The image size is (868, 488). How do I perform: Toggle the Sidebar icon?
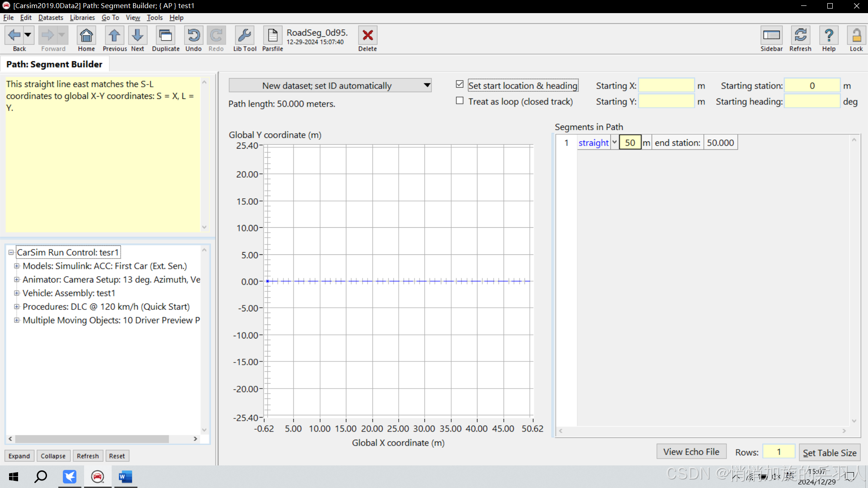(x=771, y=36)
